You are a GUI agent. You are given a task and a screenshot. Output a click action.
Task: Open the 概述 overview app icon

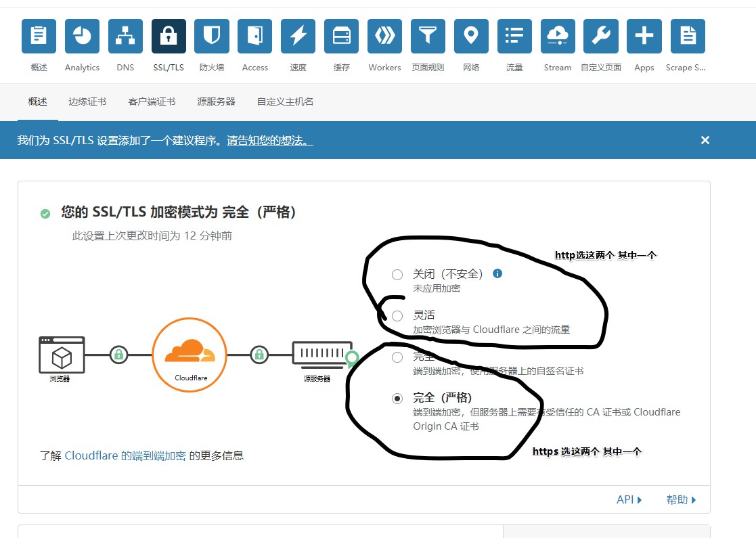[x=39, y=36]
